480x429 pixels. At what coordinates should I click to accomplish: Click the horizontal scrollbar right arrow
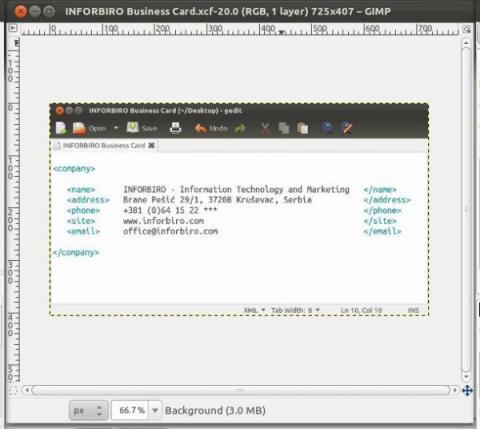pyautogui.click(x=454, y=390)
